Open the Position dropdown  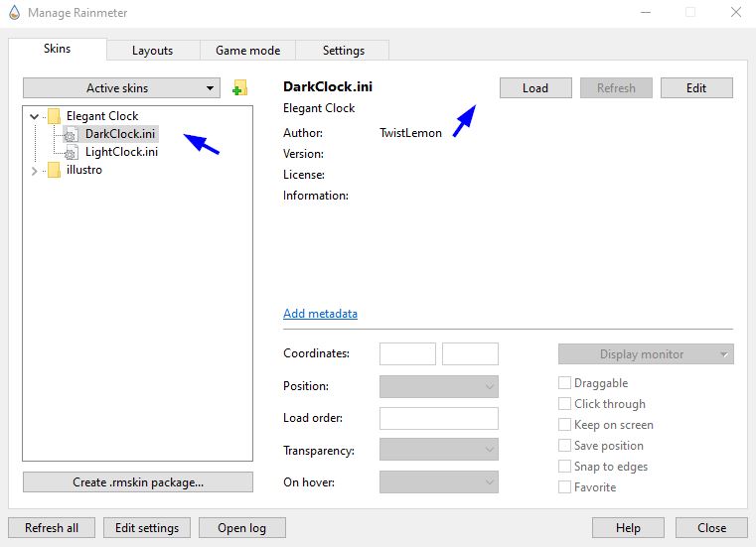point(439,386)
